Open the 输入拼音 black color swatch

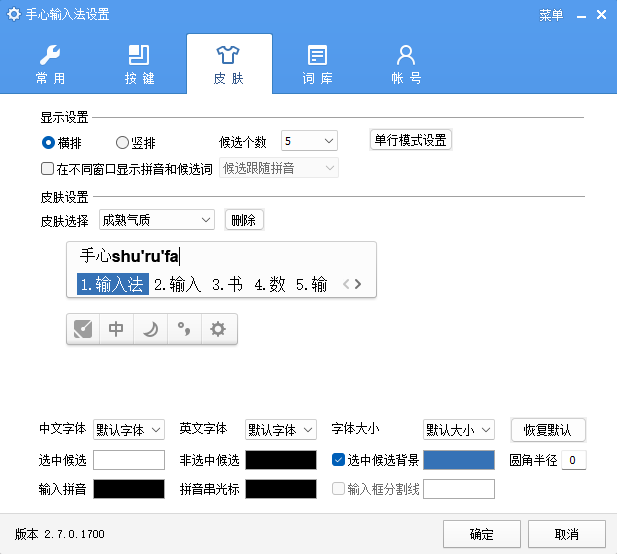[x=129, y=489]
